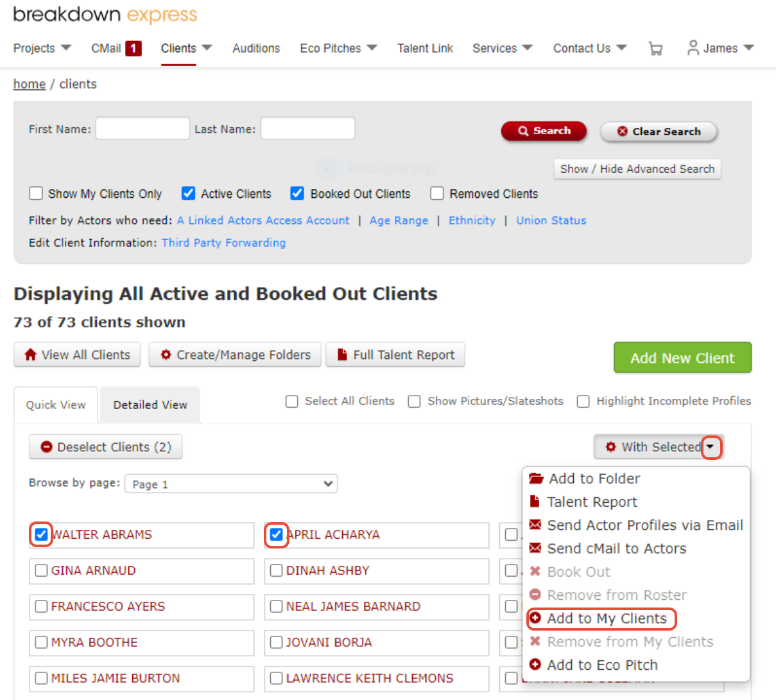776x700 pixels.
Task: Click the red Search button
Action: point(544,131)
